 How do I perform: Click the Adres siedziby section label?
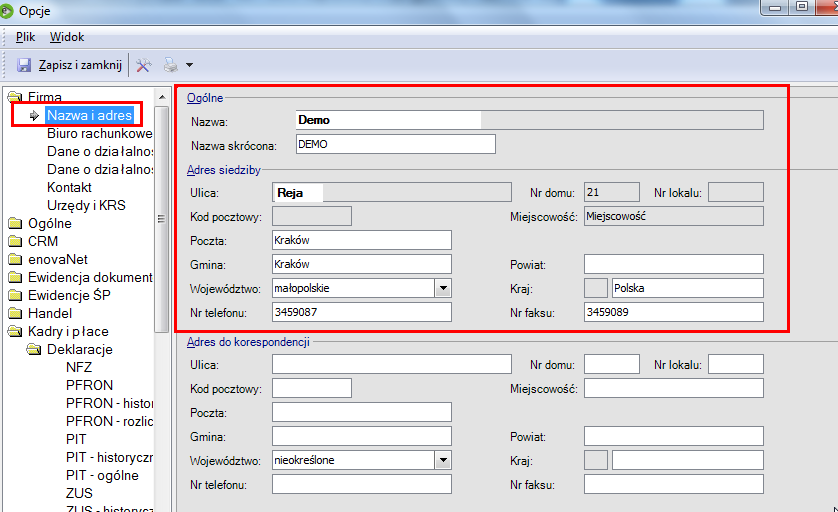tap(223, 170)
